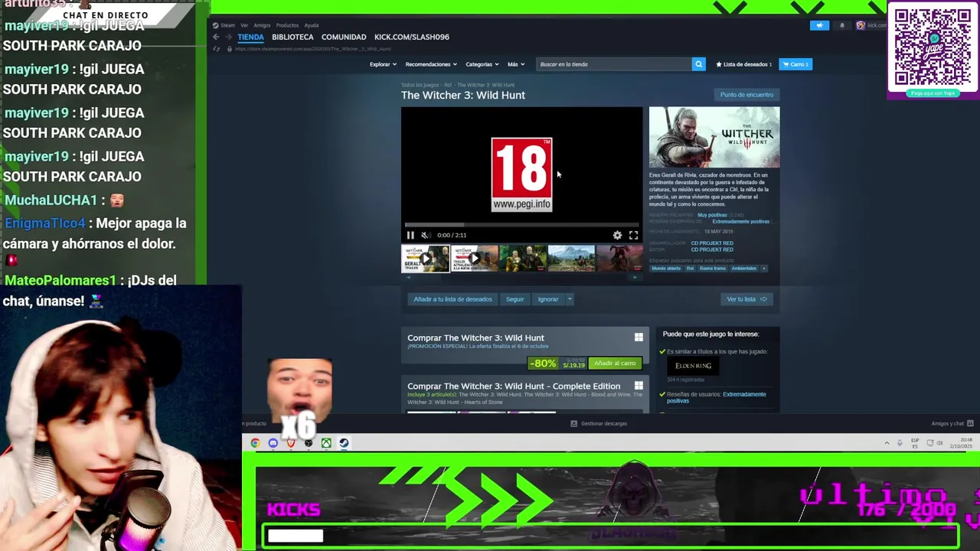This screenshot has height=551, width=980.
Task: Open the Xbox app from the taskbar
Action: coord(326,443)
